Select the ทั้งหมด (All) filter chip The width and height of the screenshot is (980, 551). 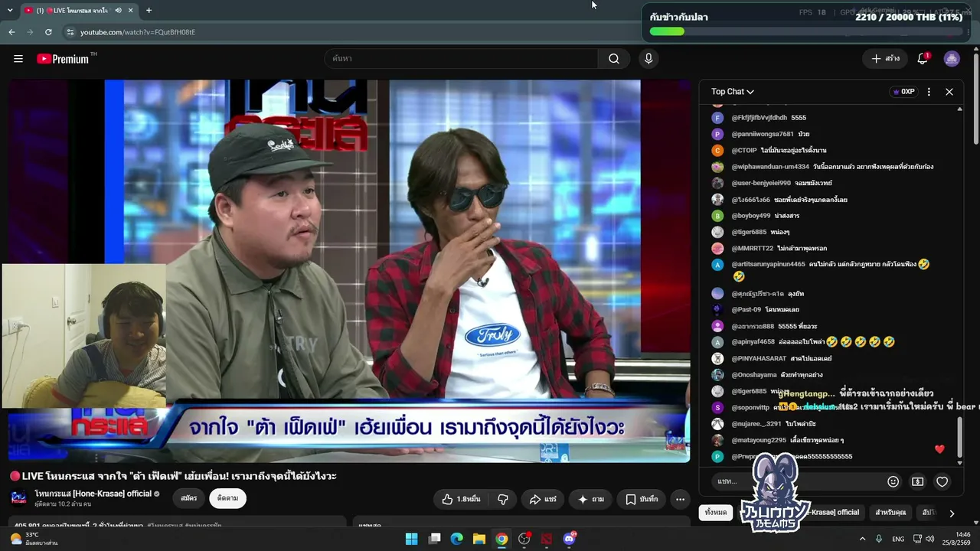tap(716, 513)
